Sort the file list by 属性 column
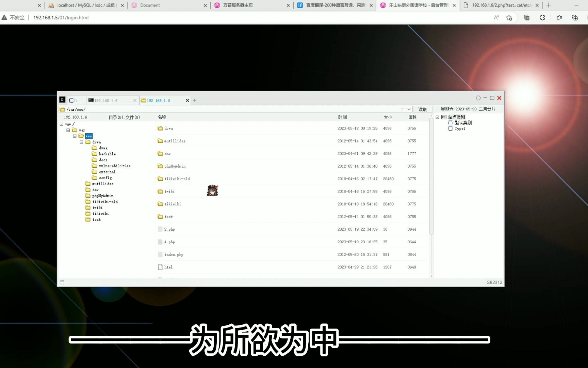Viewport: 588px width, 368px height. [412, 117]
